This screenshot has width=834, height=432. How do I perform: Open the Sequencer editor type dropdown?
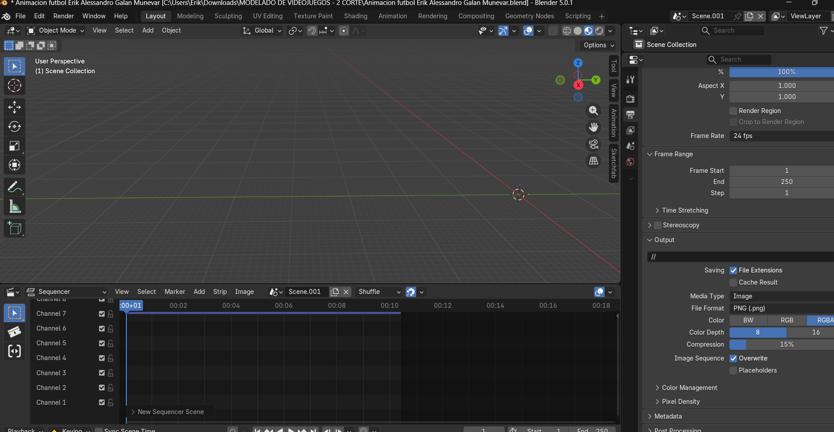[x=66, y=292]
